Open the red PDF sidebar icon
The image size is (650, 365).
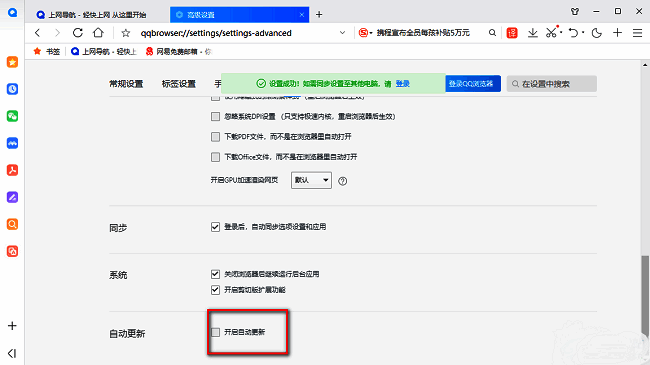point(12,170)
